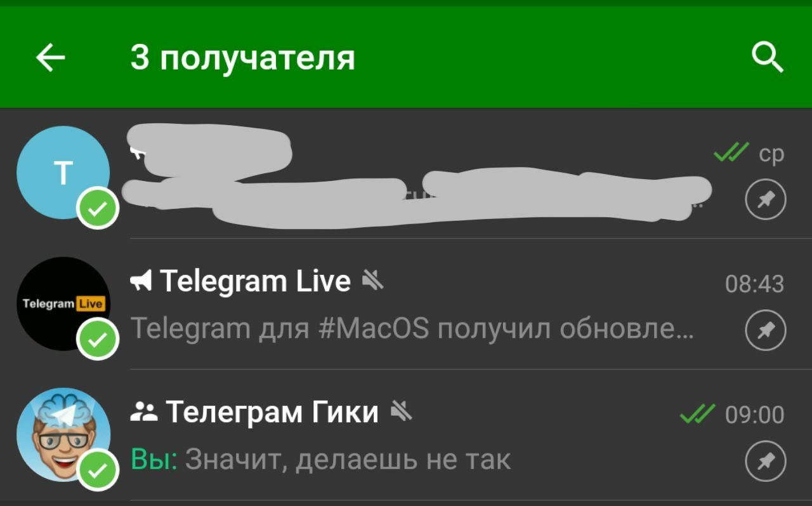Click the message preview 'Значит, делаешь не так'
The image size is (812, 506).
click(x=348, y=460)
